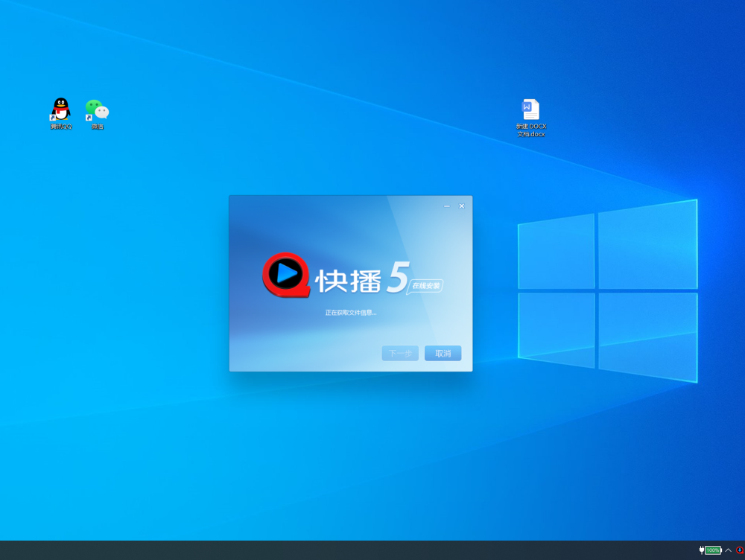Select the 微信 WeChat desktop icon
Viewport: 745px width, 560px height.
tap(98, 114)
